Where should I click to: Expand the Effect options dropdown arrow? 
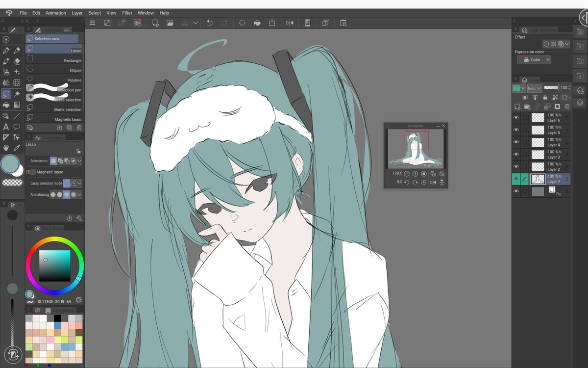click(x=566, y=44)
